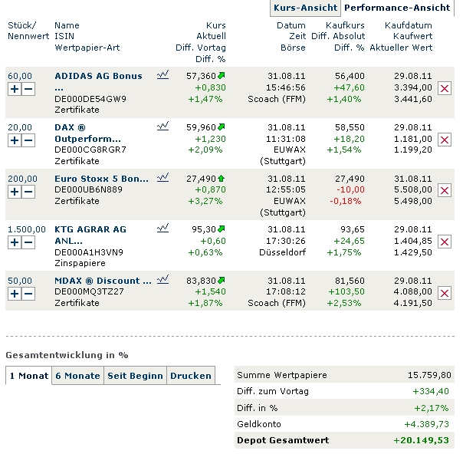This screenshot has width=476, height=454.
Task: Show chart for Euro Stoxx 5 Bonus
Action: [x=162, y=177]
